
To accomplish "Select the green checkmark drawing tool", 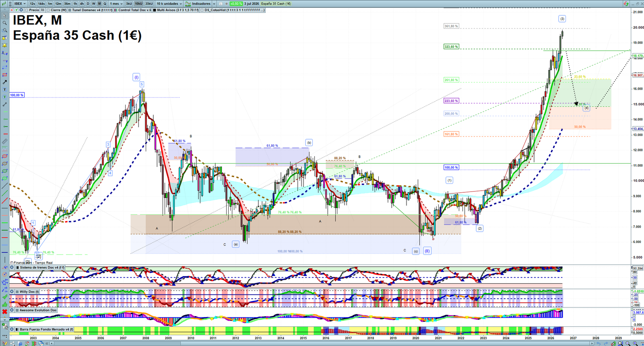I will (5, 297).
